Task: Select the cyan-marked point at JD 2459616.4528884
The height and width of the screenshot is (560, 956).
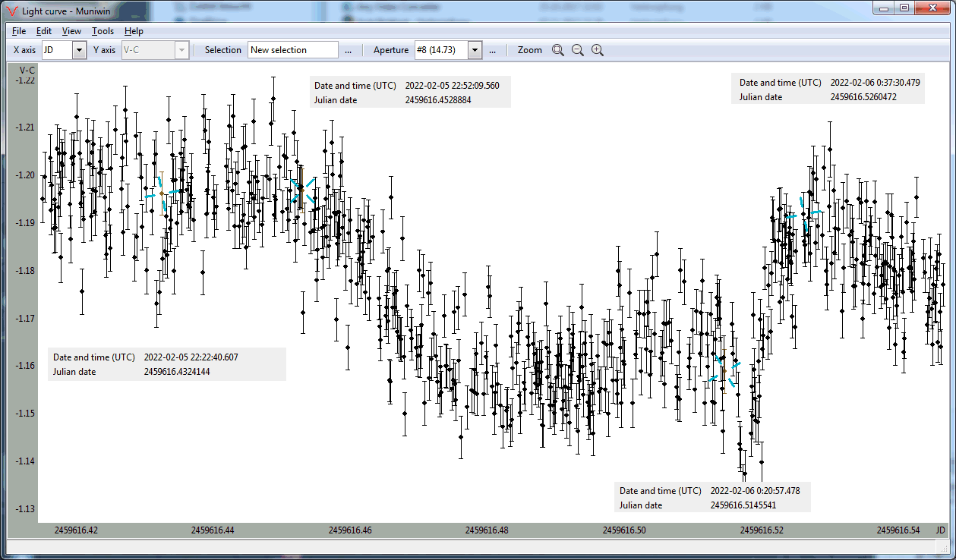Action: tap(301, 190)
